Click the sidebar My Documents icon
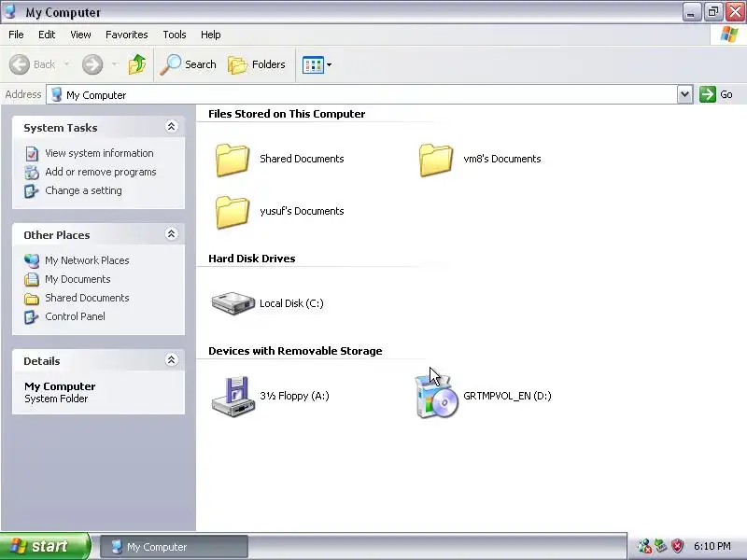Screen dimensions: 747x560 point(32,279)
